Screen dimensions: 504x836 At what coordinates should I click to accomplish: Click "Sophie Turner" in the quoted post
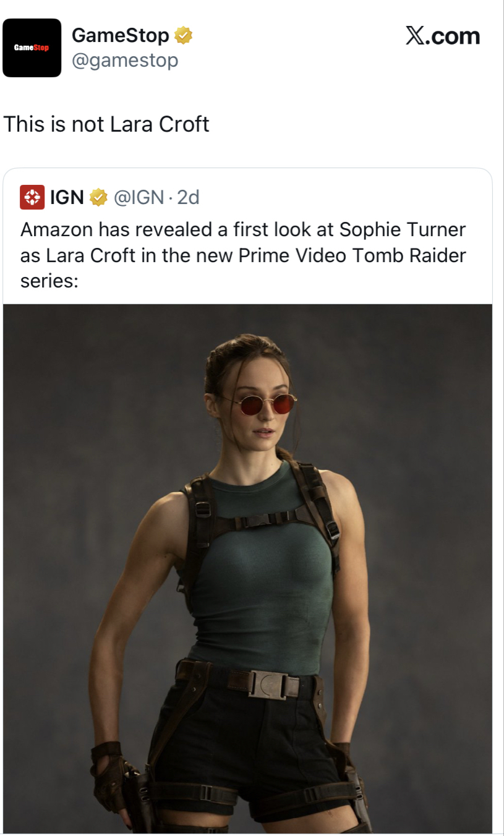(x=402, y=229)
